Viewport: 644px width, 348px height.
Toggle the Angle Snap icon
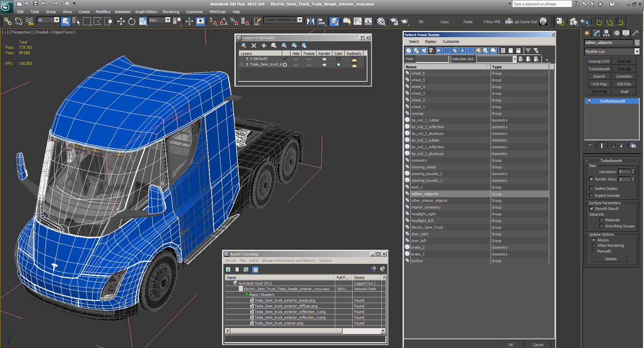224,21
